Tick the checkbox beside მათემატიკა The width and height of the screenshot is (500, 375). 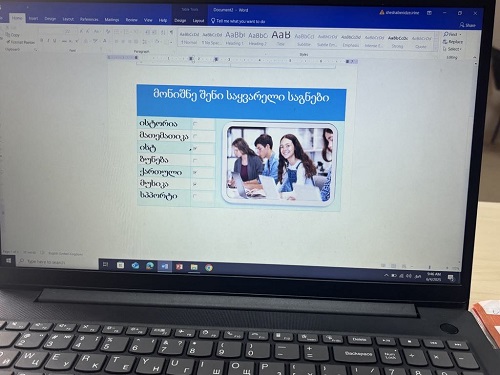(195, 136)
